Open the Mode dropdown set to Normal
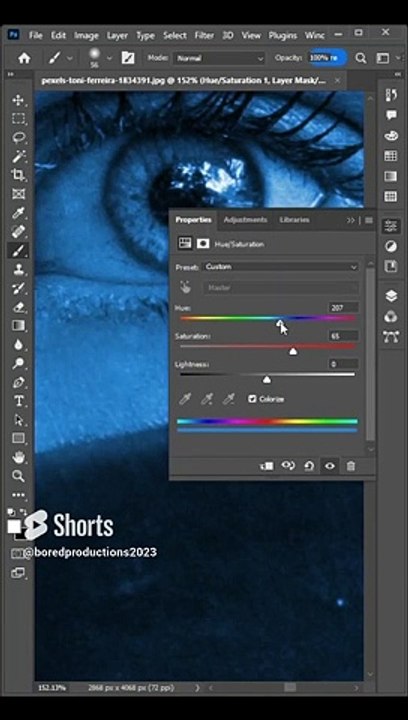 coord(219,58)
